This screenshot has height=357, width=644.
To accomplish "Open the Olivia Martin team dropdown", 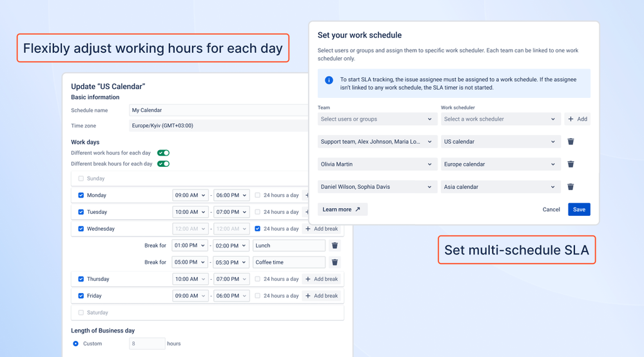I will (376, 164).
